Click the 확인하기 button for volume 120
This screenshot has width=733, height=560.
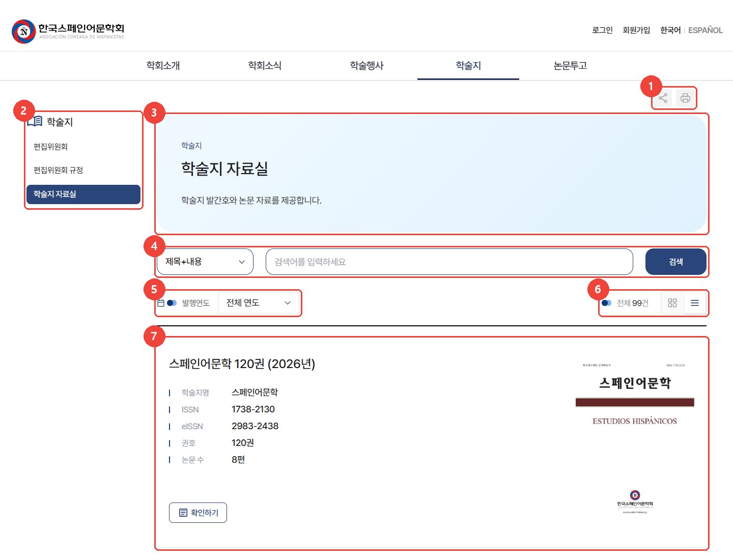198,513
